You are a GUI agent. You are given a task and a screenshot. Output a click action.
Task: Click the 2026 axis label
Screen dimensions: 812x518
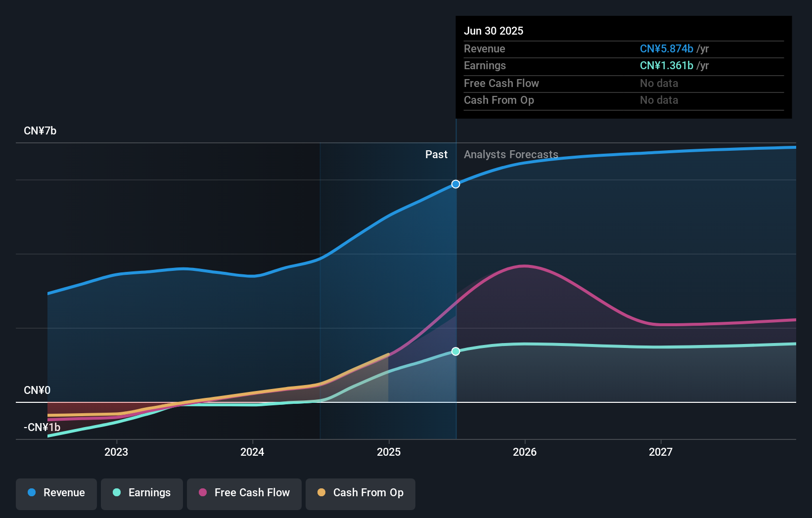pyautogui.click(x=525, y=451)
